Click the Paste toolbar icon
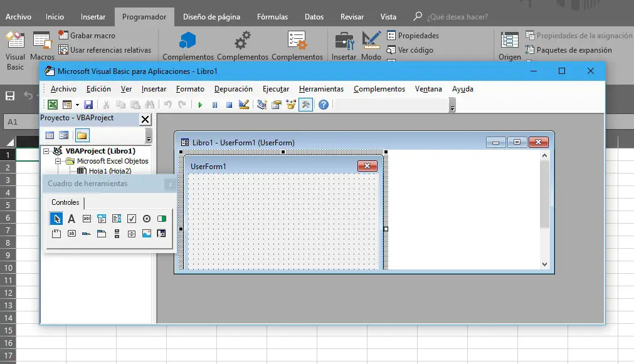 coord(135,105)
